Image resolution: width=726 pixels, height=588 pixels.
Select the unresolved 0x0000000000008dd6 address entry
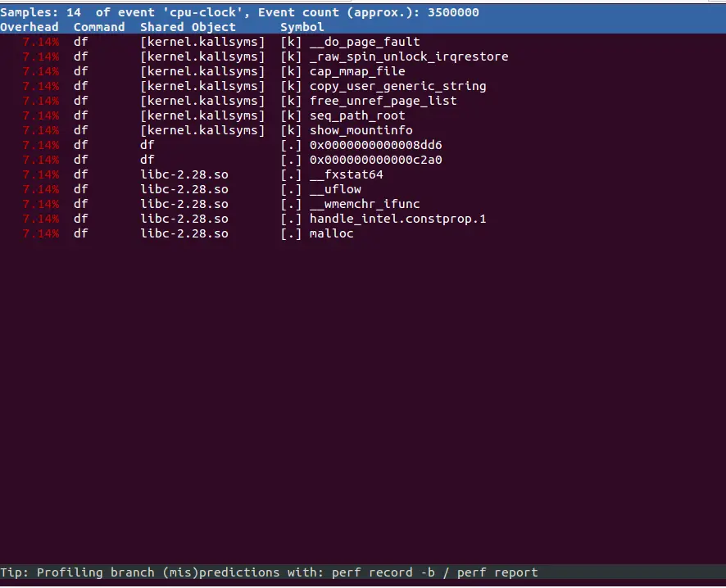point(376,145)
